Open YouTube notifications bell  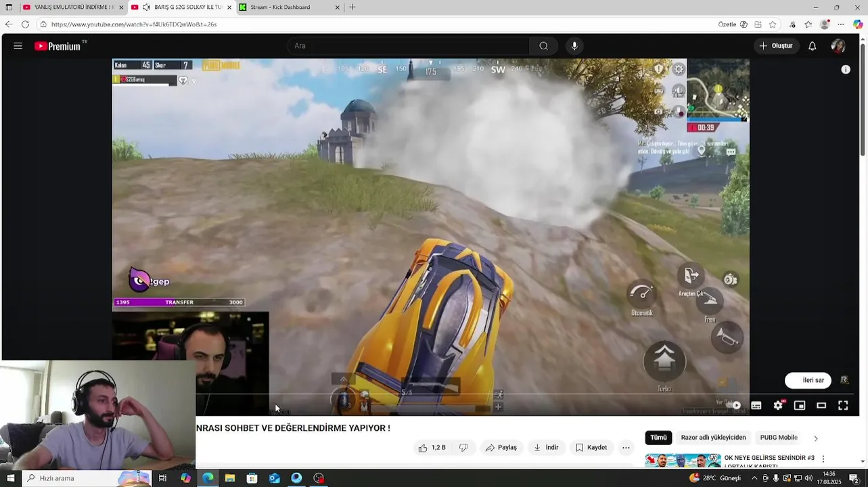813,46
